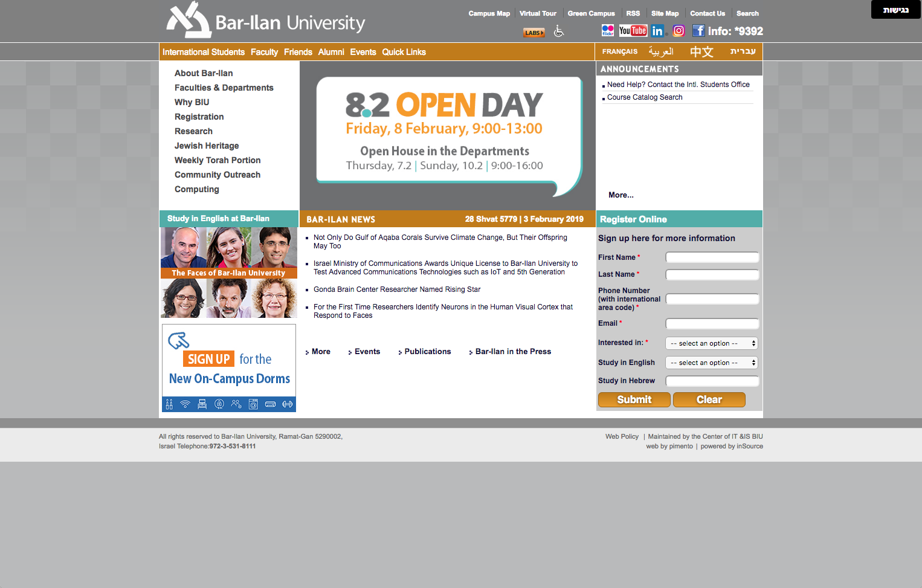Click 'More...' under Announcements

point(621,195)
